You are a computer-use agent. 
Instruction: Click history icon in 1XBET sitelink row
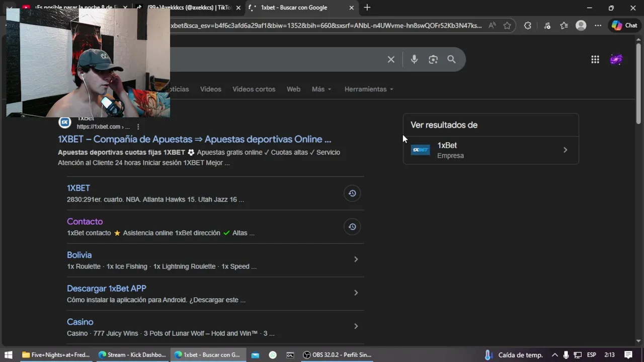coord(352,193)
